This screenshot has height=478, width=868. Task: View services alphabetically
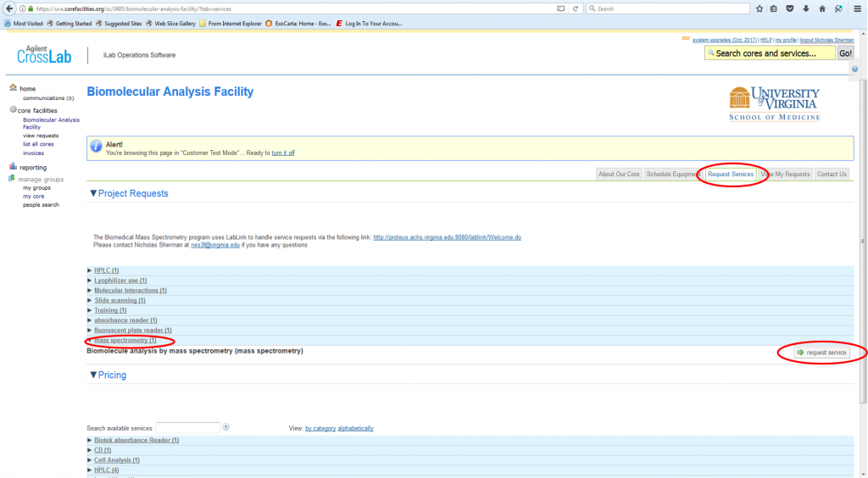pos(355,428)
